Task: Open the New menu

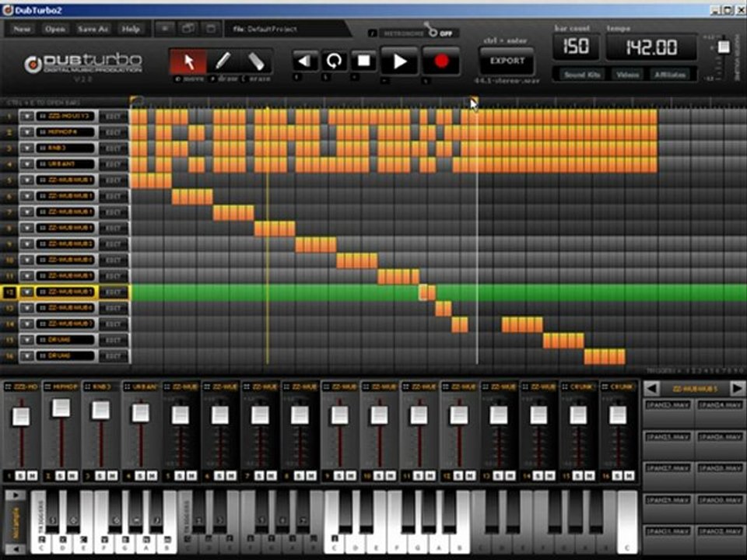Action: [x=22, y=29]
